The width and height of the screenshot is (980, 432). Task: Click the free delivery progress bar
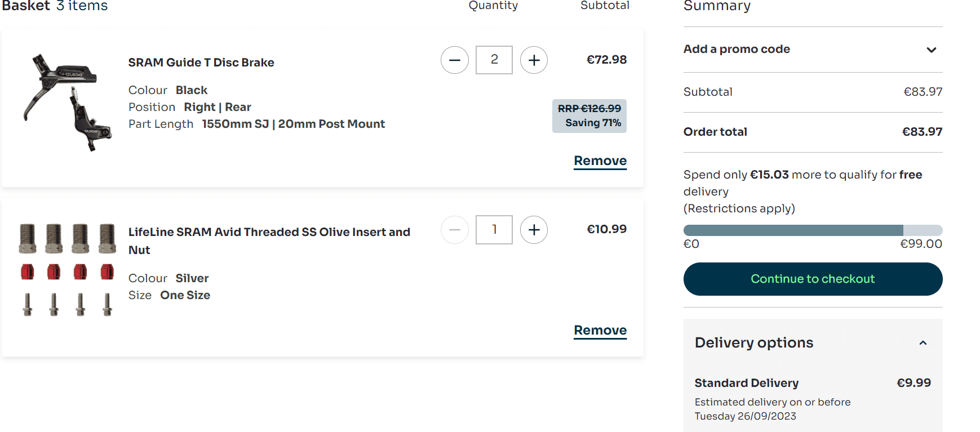(x=813, y=230)
